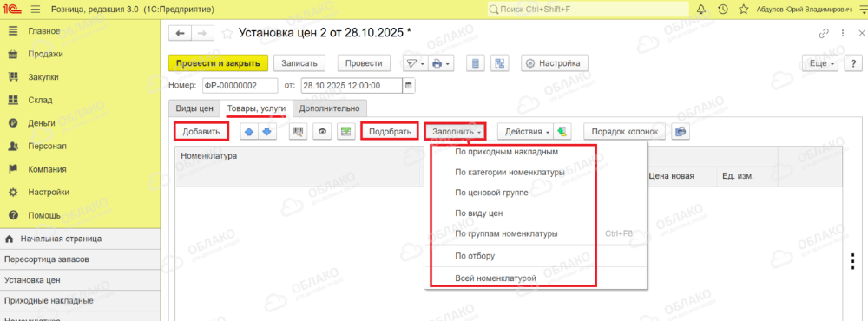Copy link to this document icon
This screenshot has height=321, width=868.
824,33
